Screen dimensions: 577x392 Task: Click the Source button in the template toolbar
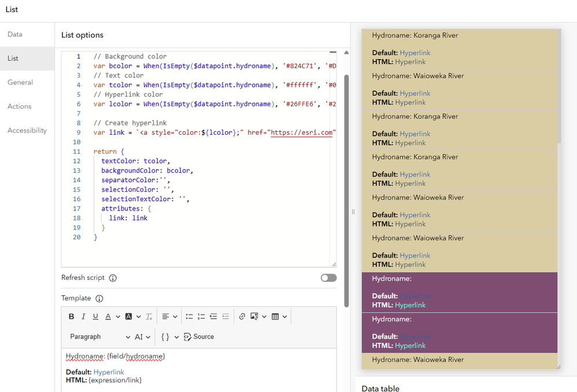199,337
